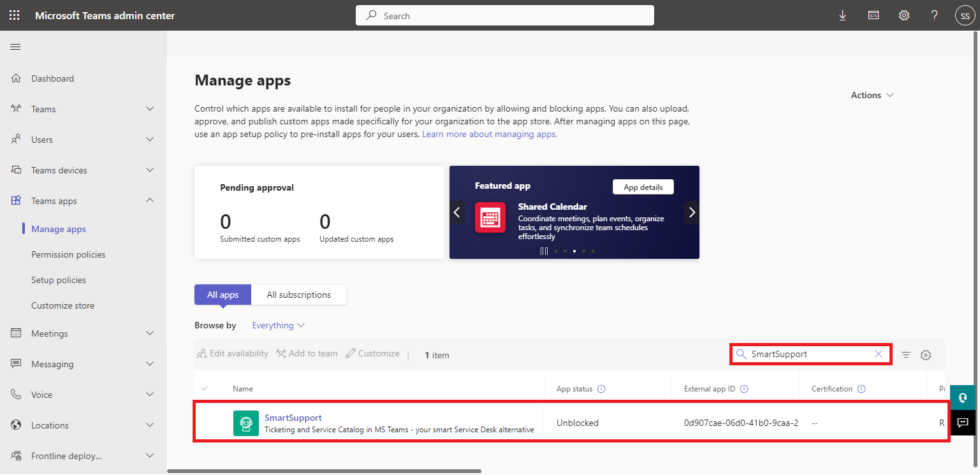Clear the SmartSupport search with X
Viewport: 980px width, 475px height.
click(879, 354)
